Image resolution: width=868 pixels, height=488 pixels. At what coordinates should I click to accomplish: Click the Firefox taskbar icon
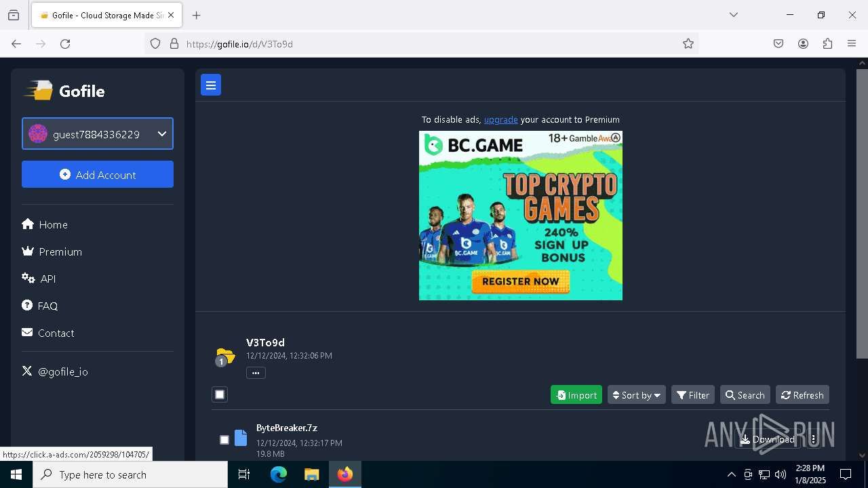(x=345, y=474)
